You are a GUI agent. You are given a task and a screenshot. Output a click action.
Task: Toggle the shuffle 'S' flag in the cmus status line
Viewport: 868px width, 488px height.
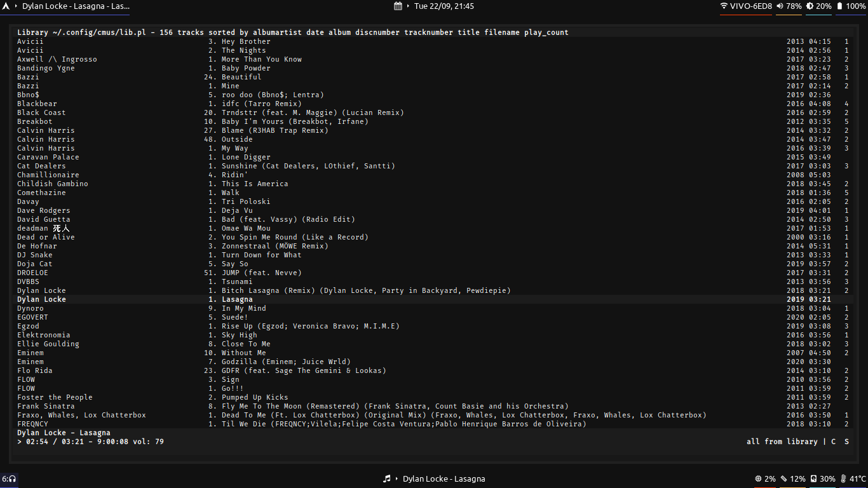pyautogui.click(x=847, y=442)
